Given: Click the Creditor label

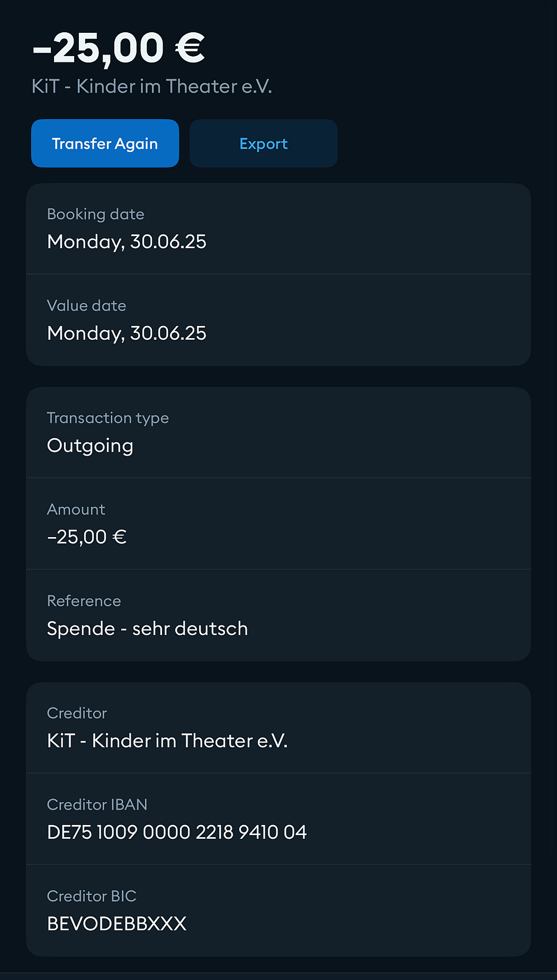Looking at the screenshot, I should (x=77, y=713).
